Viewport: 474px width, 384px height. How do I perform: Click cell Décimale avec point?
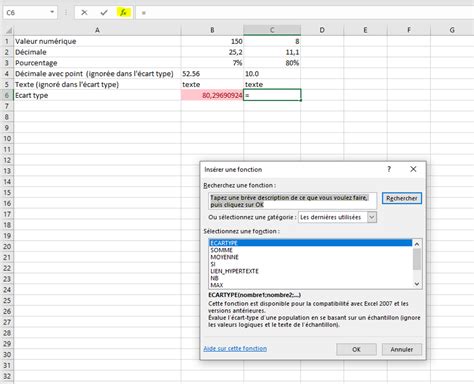point(97,74)
